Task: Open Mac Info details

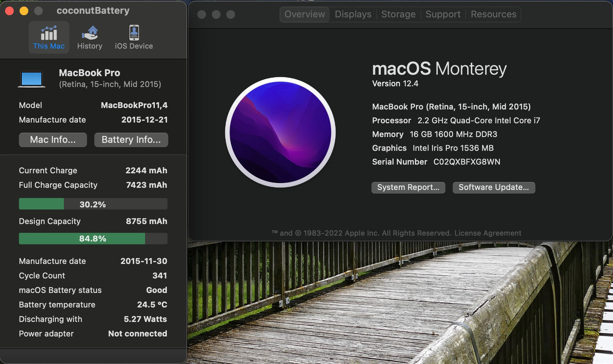Action: click(x=53, y=140)
